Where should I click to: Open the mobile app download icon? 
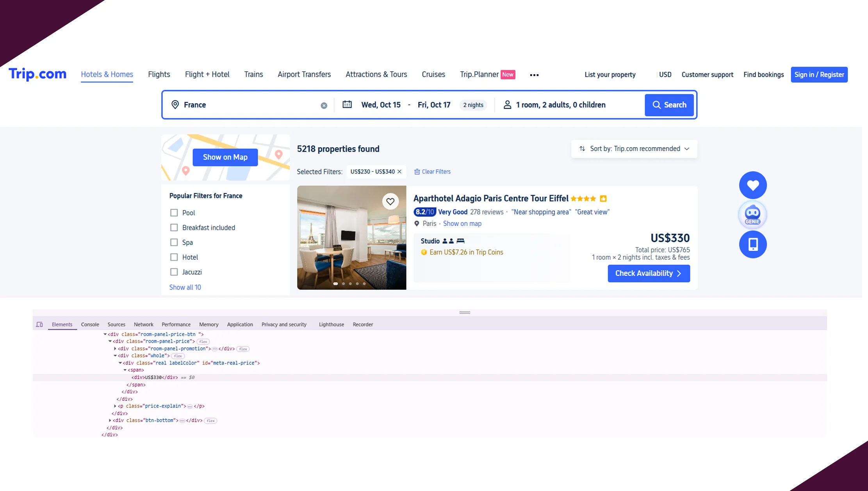click(752, 245)
